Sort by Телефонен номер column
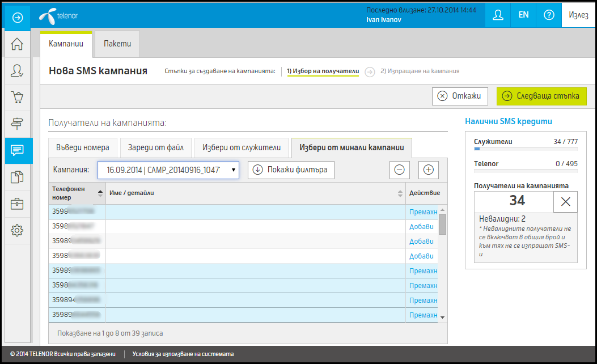 click(77, 193)
